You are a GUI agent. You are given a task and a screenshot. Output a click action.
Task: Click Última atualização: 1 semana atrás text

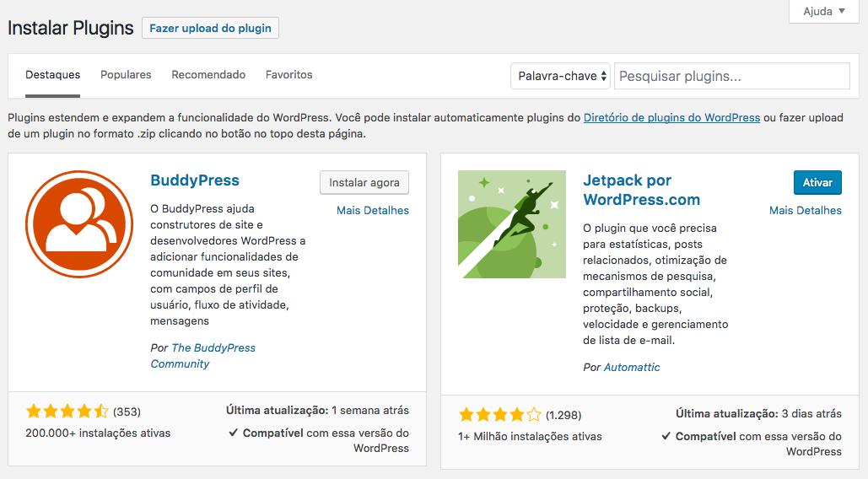(317, 411)
